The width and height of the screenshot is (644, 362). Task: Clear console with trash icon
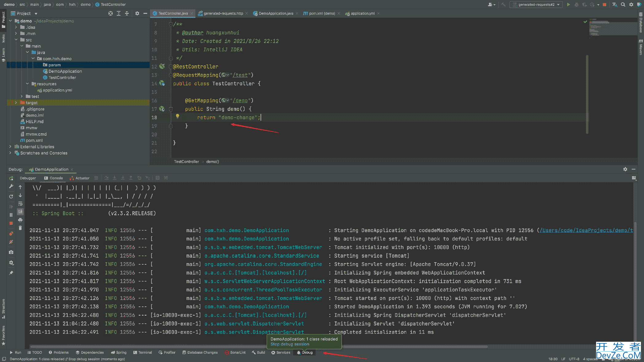(x=20, y=228)
